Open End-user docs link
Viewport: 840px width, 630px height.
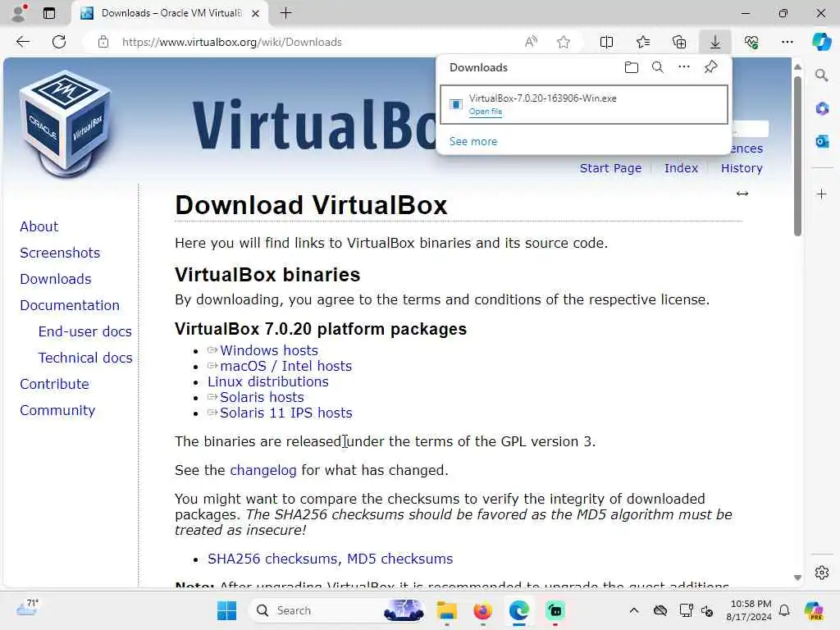(x=84, y=331)
